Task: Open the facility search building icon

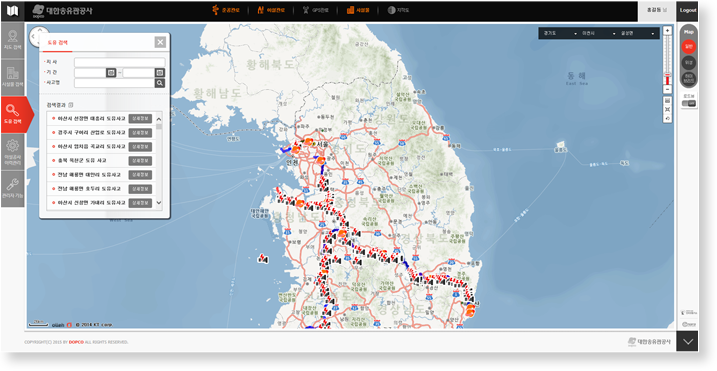Action: coord(12,77)
